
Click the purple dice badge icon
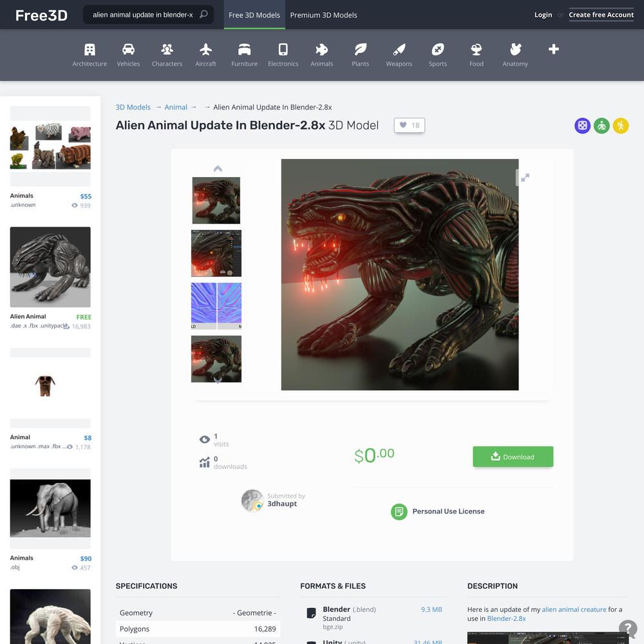pyautogui.click(x=582, y=126)
